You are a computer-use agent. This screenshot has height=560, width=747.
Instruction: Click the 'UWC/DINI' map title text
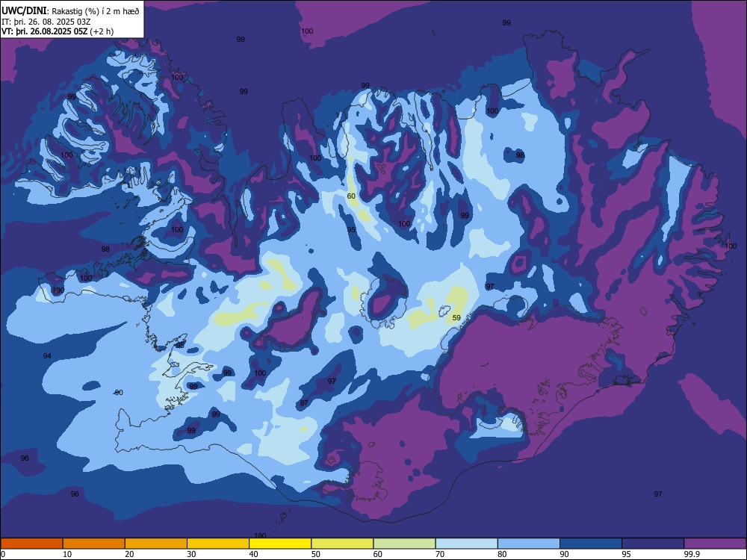[x=24, y=10]
